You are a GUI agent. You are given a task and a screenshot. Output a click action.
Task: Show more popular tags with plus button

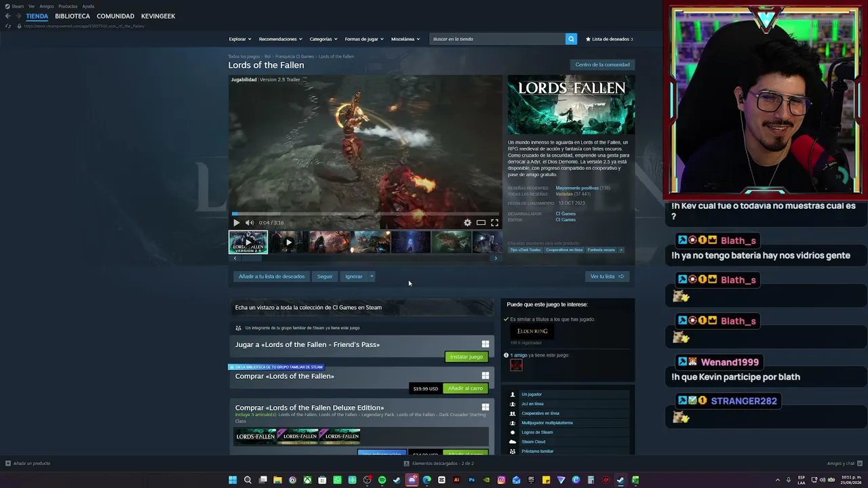coord(620,249)
